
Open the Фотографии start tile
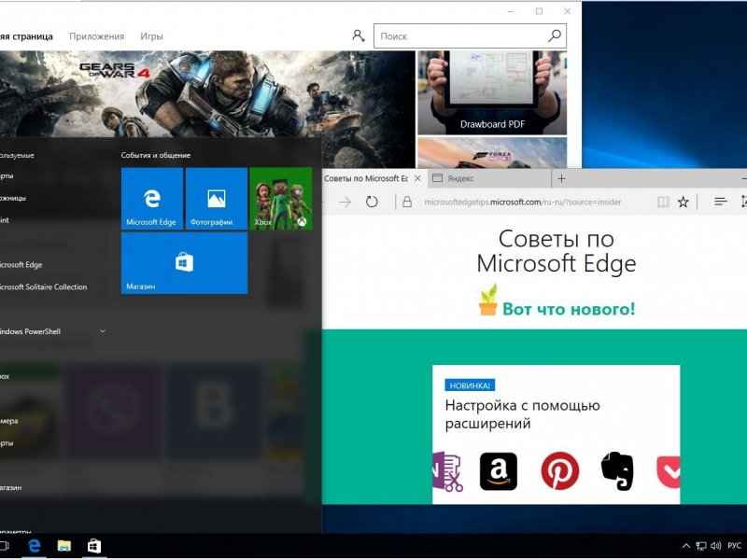[217, 199]
